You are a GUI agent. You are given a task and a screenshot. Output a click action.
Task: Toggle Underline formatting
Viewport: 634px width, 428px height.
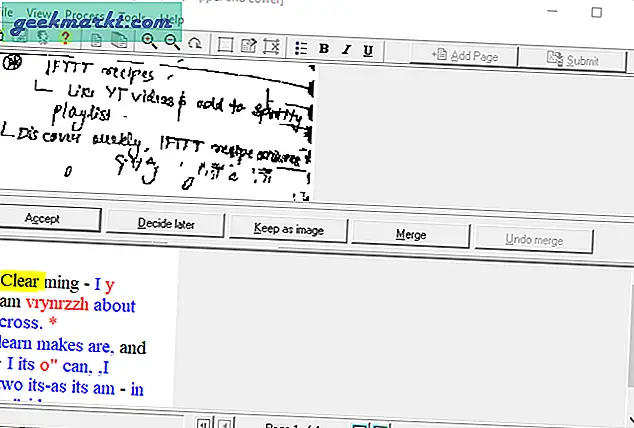coord(368,49)
